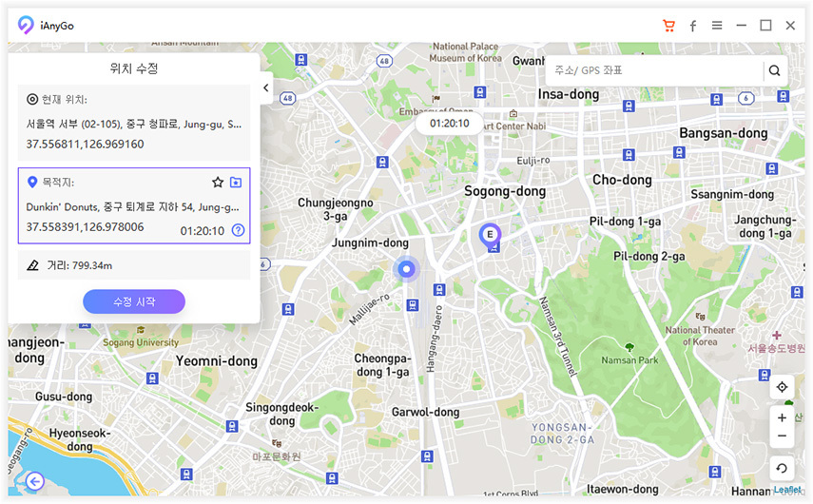
Task: Click the distance value 799.34m
Action: 92,265
